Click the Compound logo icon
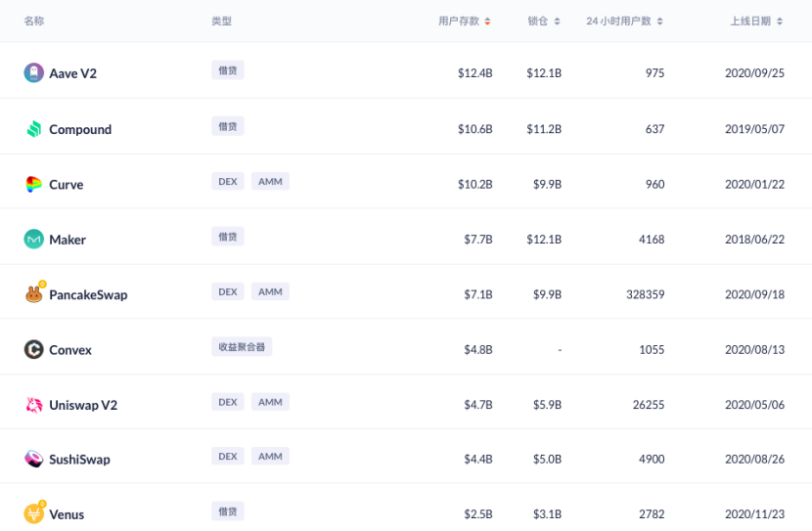 33,129
